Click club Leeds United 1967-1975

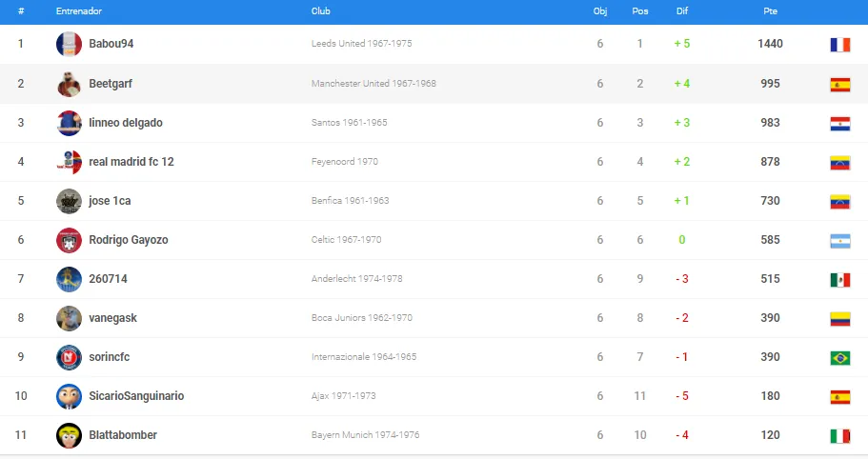click(x=361, y=44)
